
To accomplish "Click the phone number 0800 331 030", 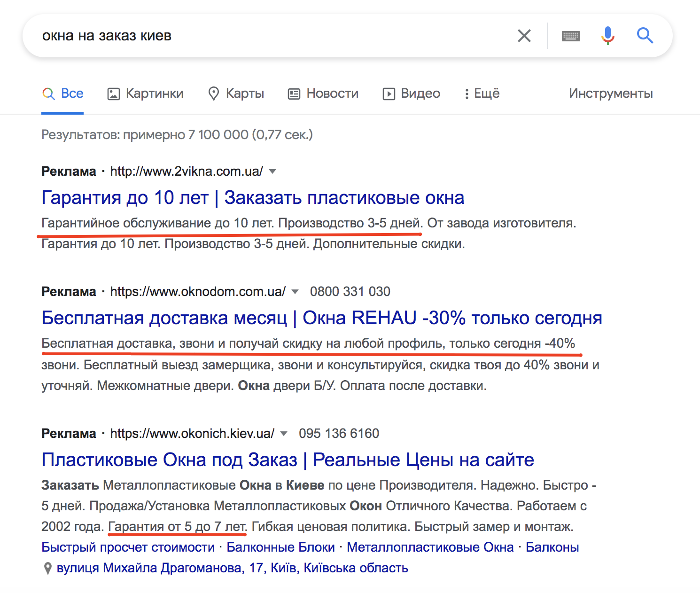I will pos(350,292).
